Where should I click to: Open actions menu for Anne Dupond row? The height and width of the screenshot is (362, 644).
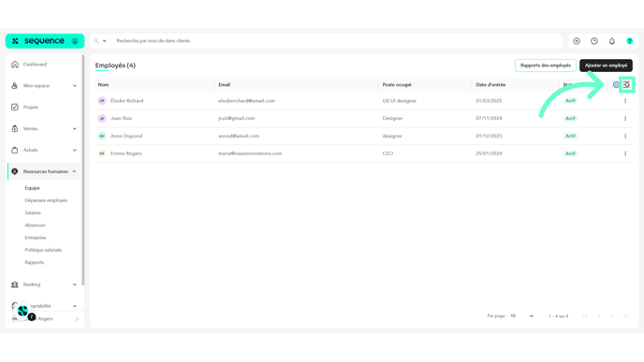pyautogui.click(x=625, y=136)
